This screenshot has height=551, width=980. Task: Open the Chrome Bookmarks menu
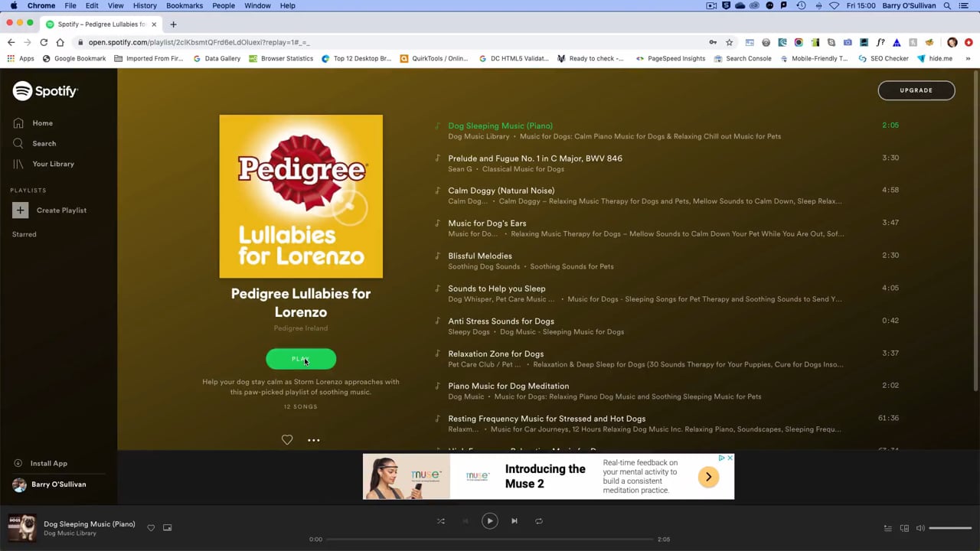[x=185, y=5]
